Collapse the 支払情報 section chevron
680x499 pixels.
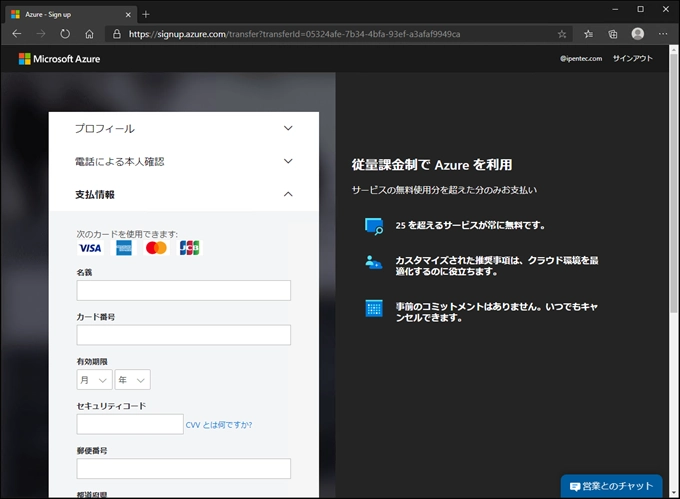pos(288,194)
